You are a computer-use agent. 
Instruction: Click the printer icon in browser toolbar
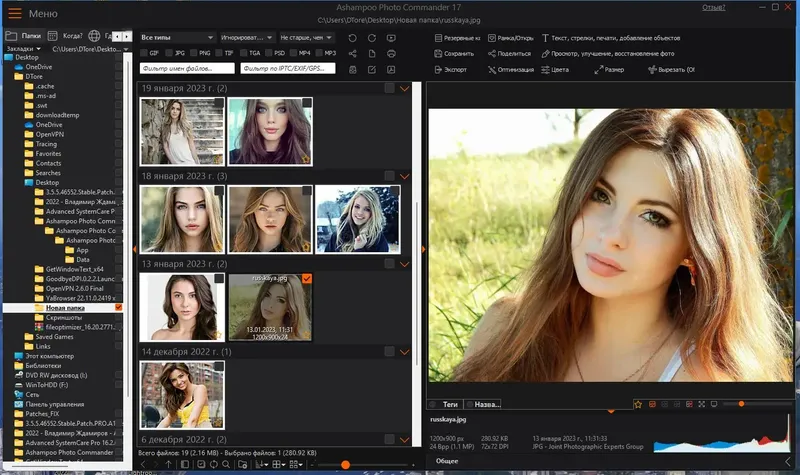390,53
